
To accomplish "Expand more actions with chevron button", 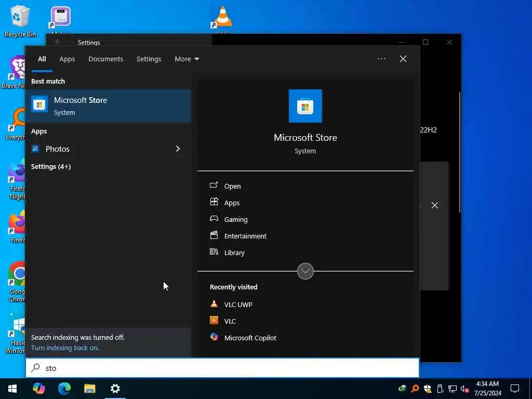I will coord(305,271).
